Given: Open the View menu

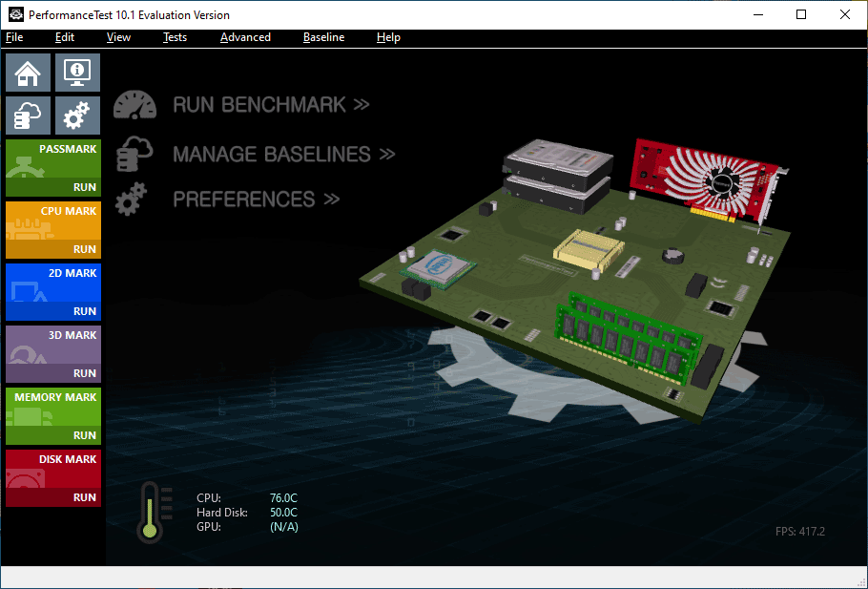Looking at the screenshot, I should [x=118, y=37].
